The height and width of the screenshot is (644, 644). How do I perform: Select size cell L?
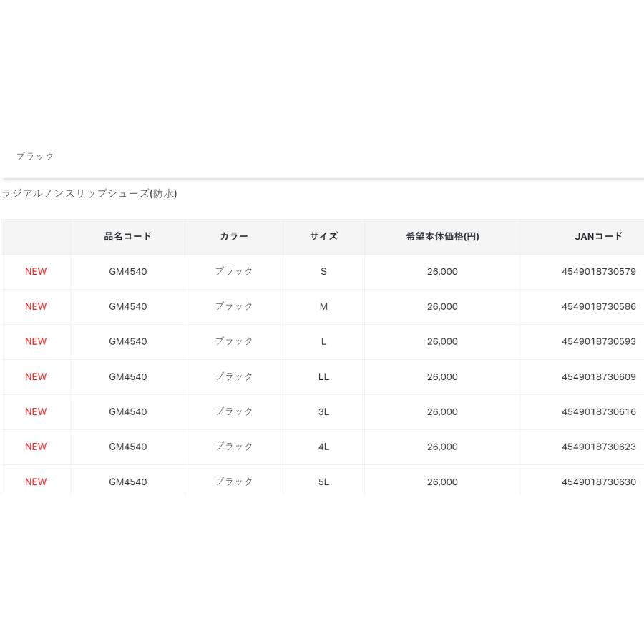tap(323, 341)
